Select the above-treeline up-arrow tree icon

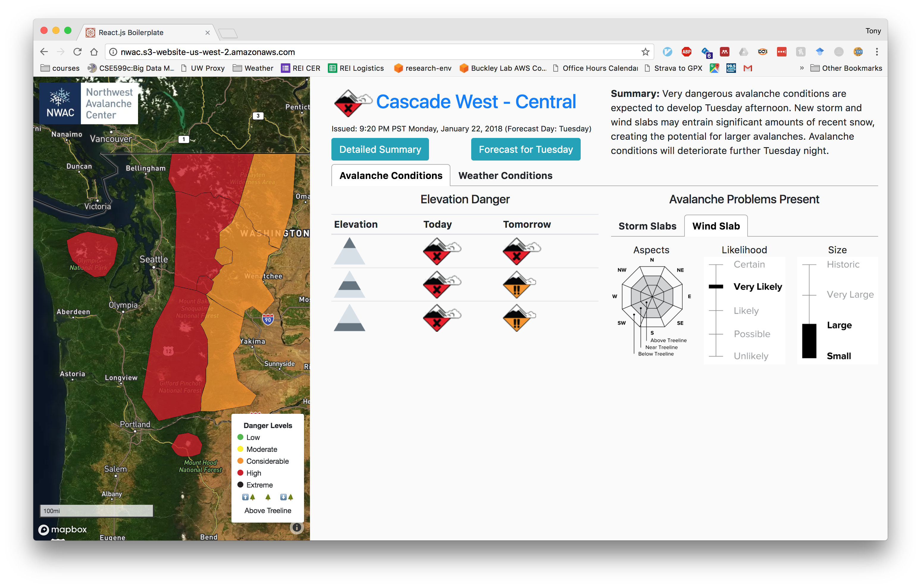(x=249, y=497)
